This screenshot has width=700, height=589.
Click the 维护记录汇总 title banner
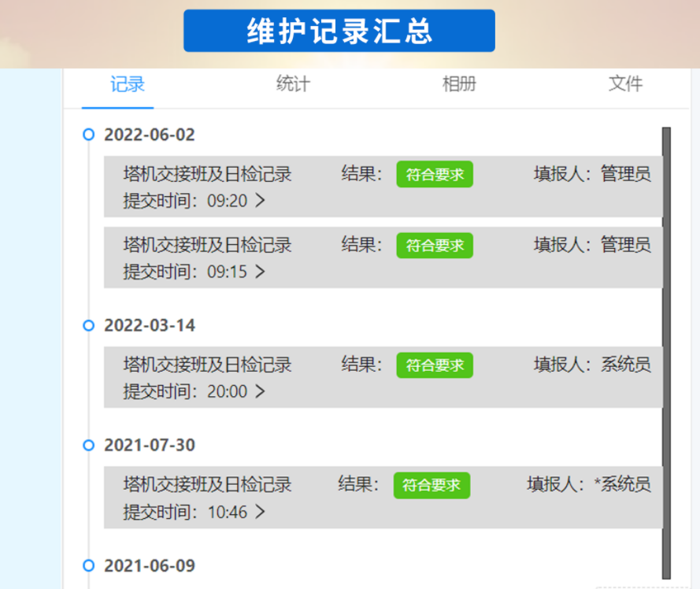(x=339, y=30)
